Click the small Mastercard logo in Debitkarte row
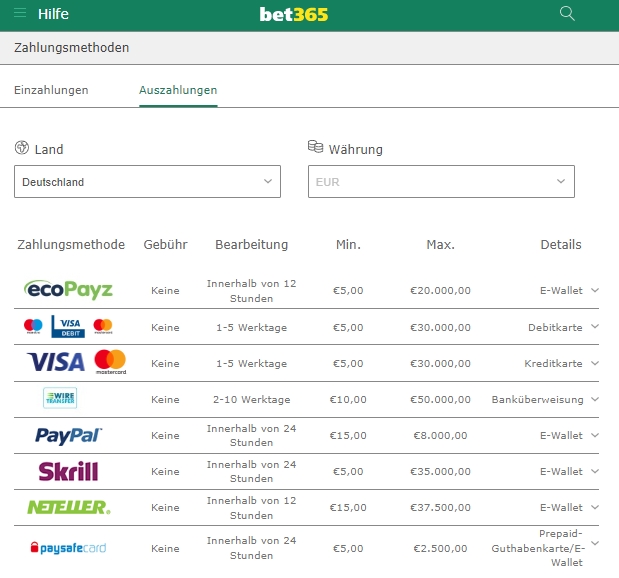The width and height of the screenshot is (619, 578). tap(103, 327)
